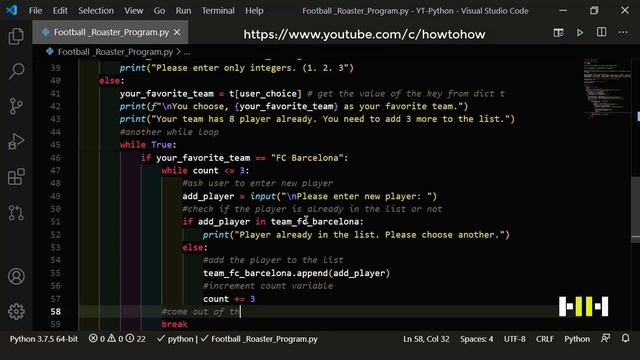Open the Explorer view in activity bar
The height and width of the screenshot is (360, 640).
pyautogui.click(x=16, y=36)
